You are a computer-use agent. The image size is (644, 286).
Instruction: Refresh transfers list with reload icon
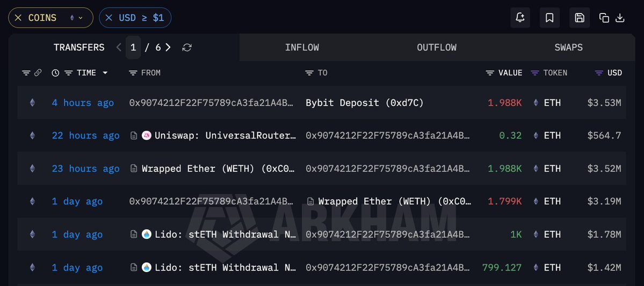pos(187,48)
